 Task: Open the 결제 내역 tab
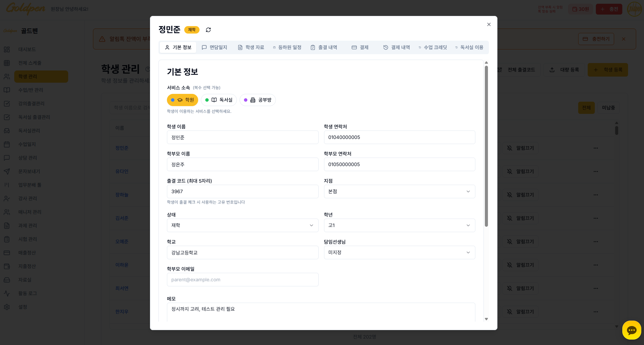[x=396, y=47]
